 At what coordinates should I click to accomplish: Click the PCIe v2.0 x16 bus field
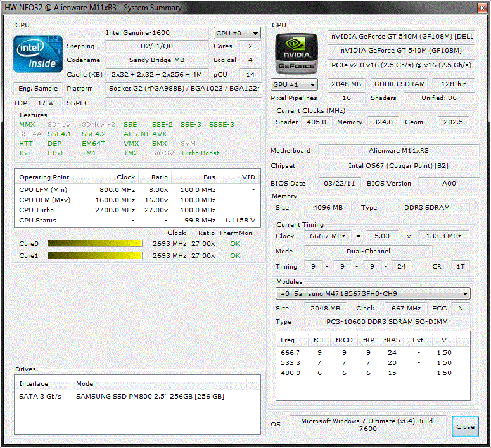coord(401,65)
